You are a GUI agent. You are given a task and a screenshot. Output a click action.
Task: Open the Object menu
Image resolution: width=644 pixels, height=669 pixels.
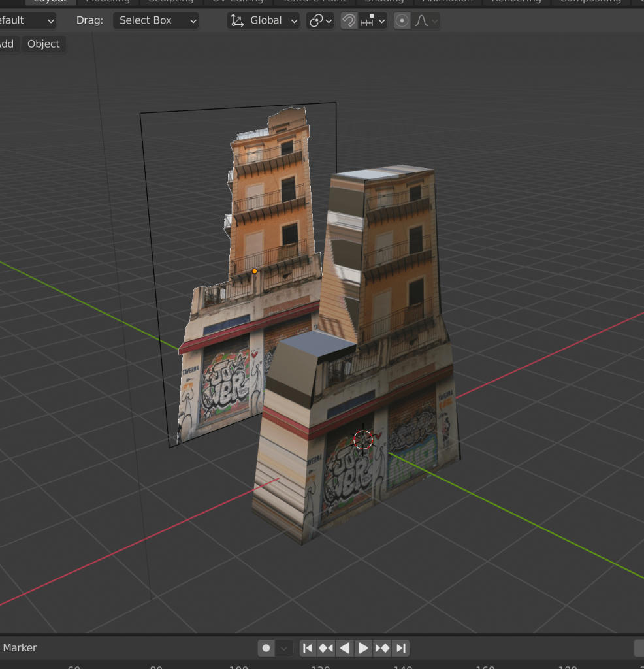click(x=43, y=44)
